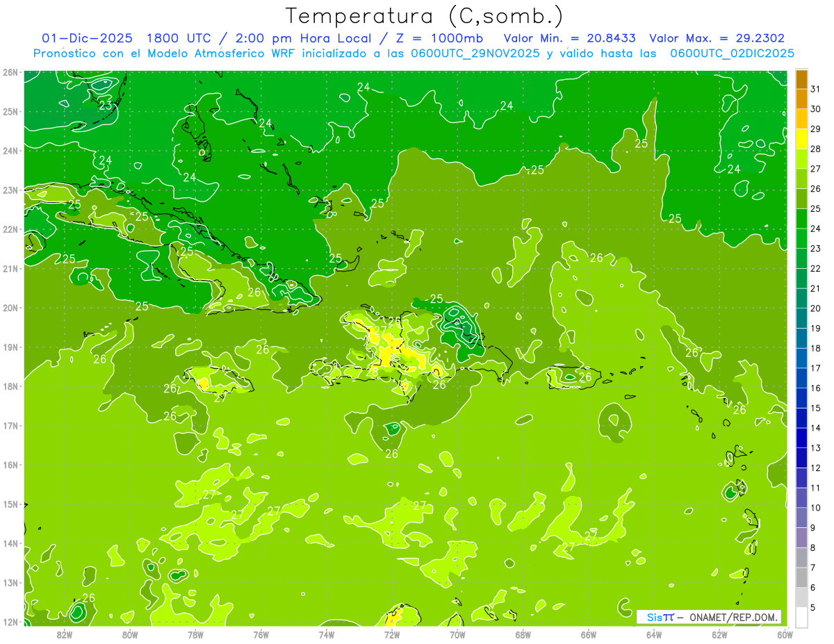
Task: Click the '74W' longitude axis label
Action: click(x=326, y=634)
